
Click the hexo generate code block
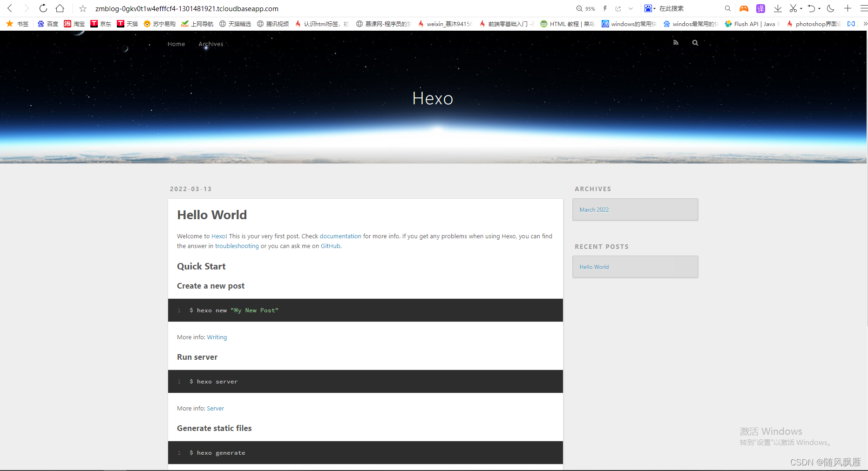pyautogui.click(x=366, y=453)
